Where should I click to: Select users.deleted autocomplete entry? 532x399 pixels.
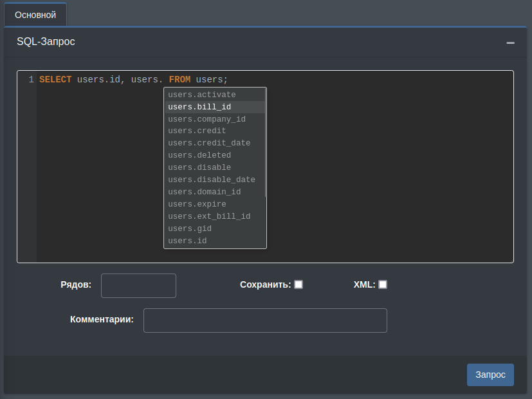click(199, 155)
